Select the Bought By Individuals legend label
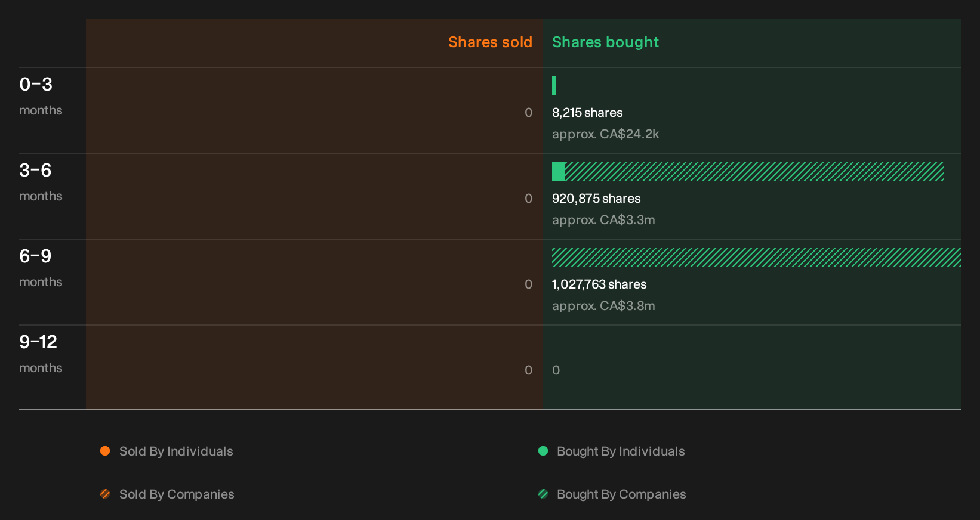 point(621,451)
